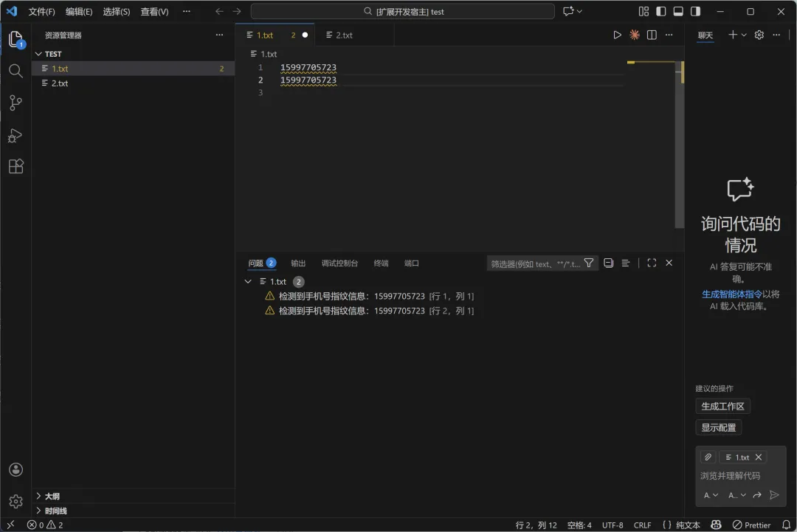
Task: Run the 1.txt file with the play icon
Action: coord(618,34)
